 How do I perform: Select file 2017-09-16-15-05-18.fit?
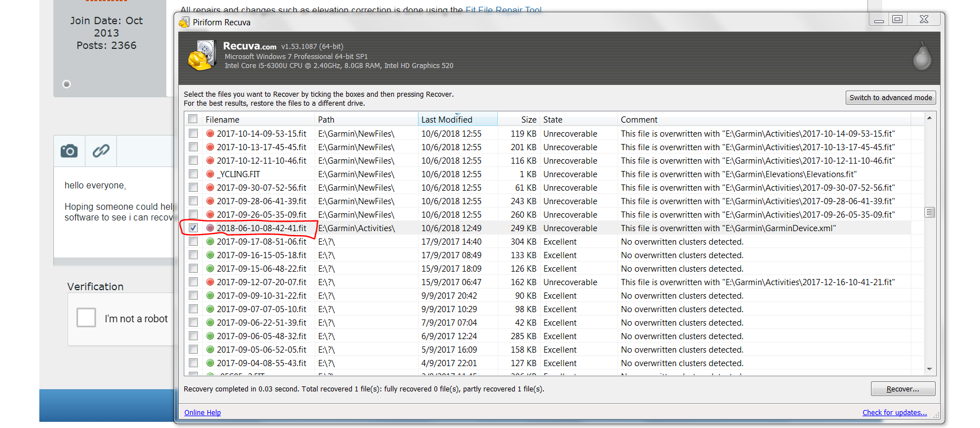click(x=262, y=255)
